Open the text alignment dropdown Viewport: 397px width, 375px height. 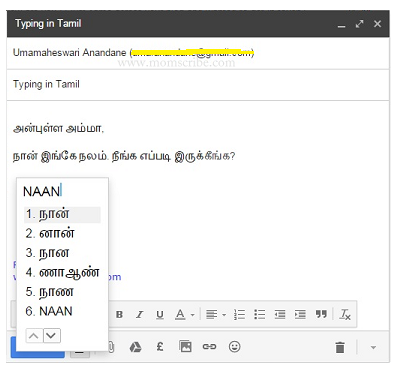(216, 314)
